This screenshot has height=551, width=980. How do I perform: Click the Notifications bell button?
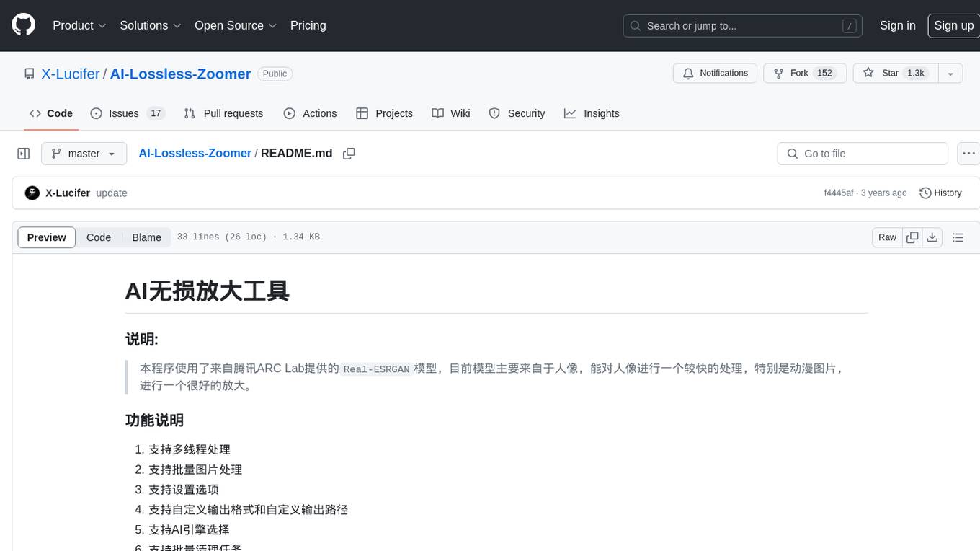pyautogui.click(x=716, y=74)
